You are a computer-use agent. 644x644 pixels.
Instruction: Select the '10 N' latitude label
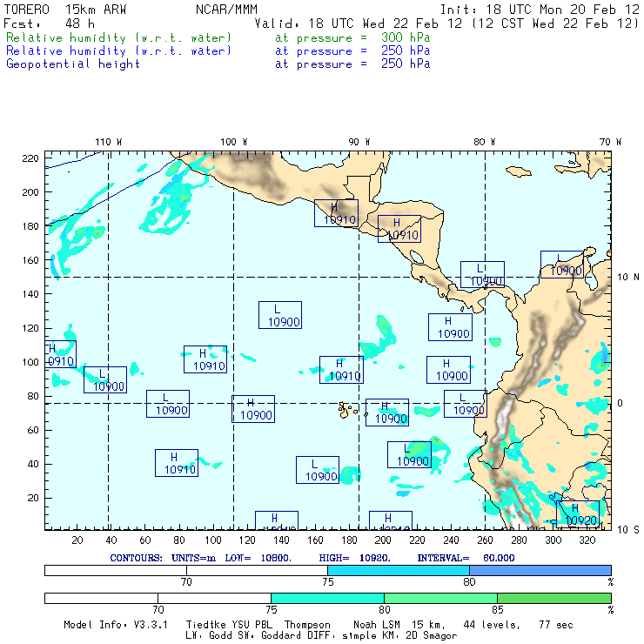point(628,278)
